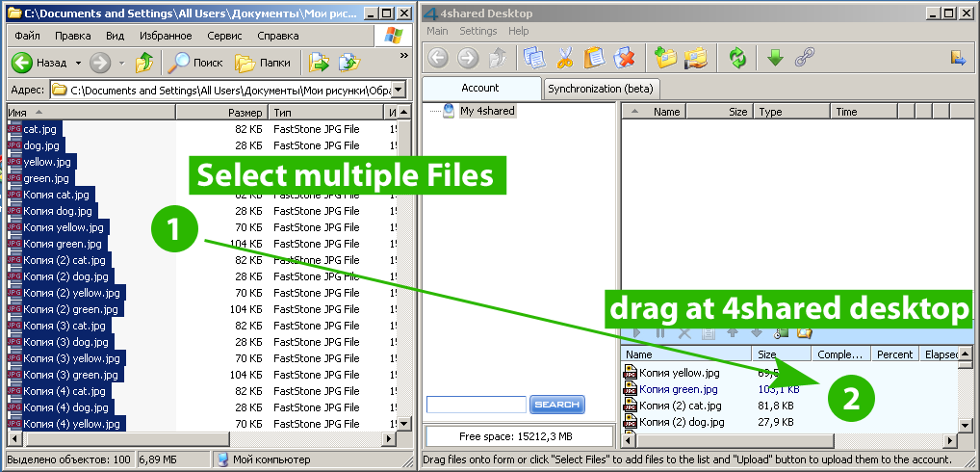This screenshot has width=980, height=472.
Task: Click the Папки folders button in Explorer
Action: (x=263, y=63)
